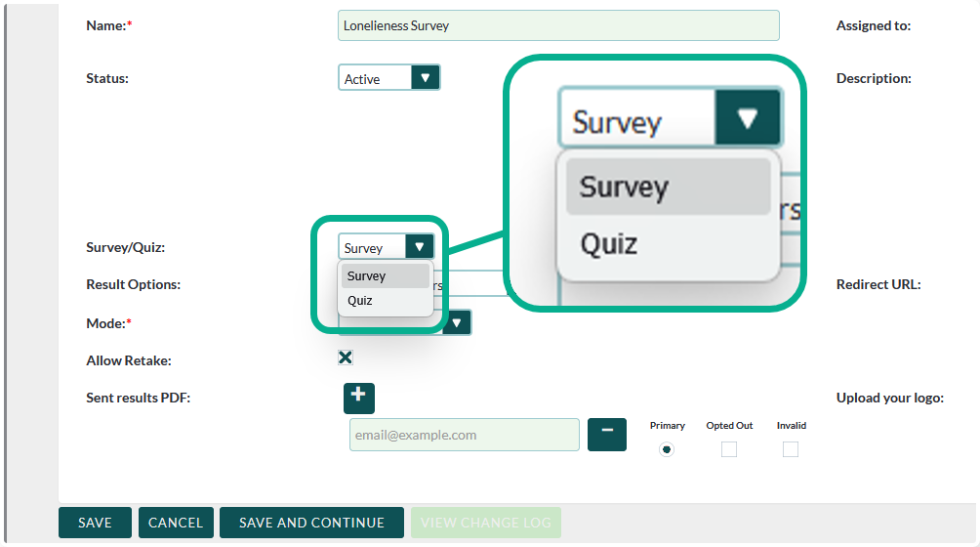The image size is (980, 547).
Task: Click the minus icon to remove the email
Action: (606, 435)
